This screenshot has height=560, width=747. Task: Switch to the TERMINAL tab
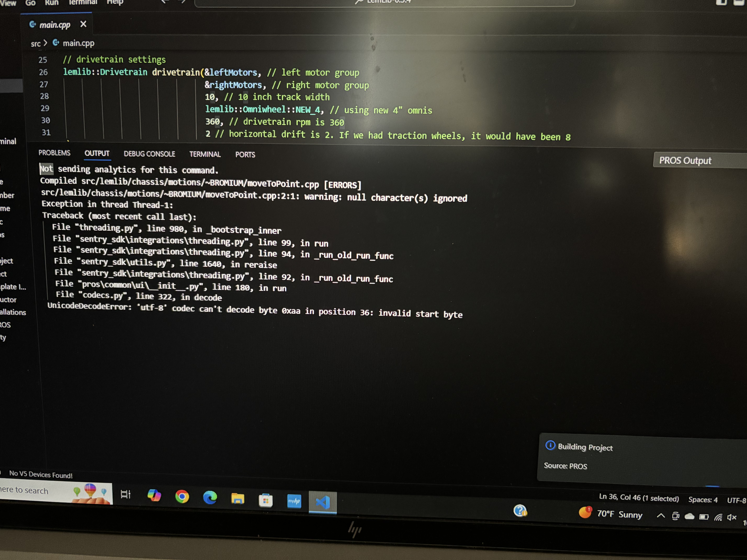[x=205, y=154]
